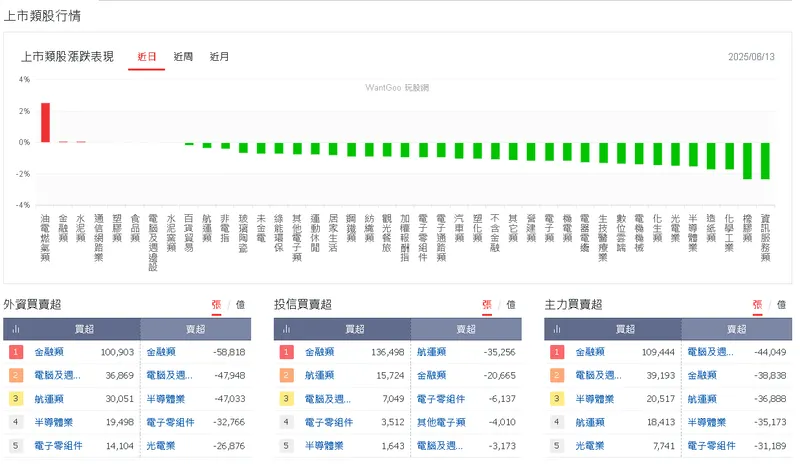Click the value 7,049 in 投信 買超
The width and height of the screenshot is (800, 464).
(x=393, y=399)
